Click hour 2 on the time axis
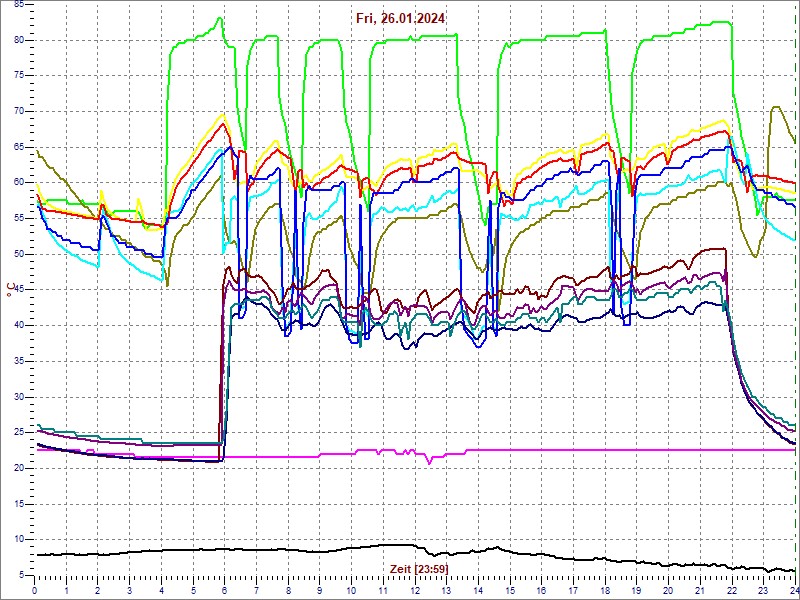The height and width of the screenshot is (600, 800). [98, 590]
